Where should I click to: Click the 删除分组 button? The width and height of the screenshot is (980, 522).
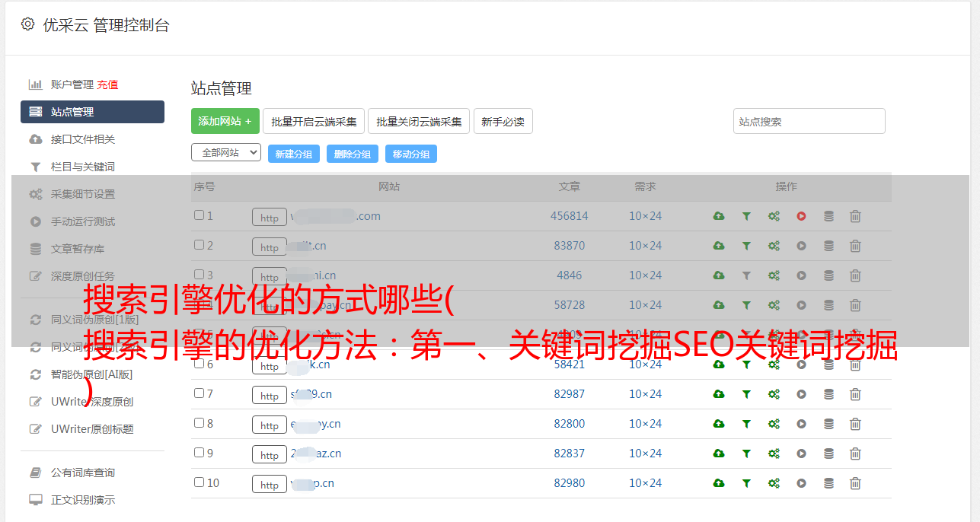353,154
